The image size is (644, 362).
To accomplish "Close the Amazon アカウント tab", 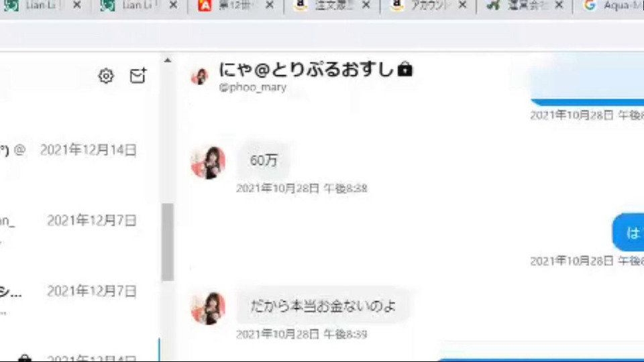I will pyautogui.click(x=462, y=5).
